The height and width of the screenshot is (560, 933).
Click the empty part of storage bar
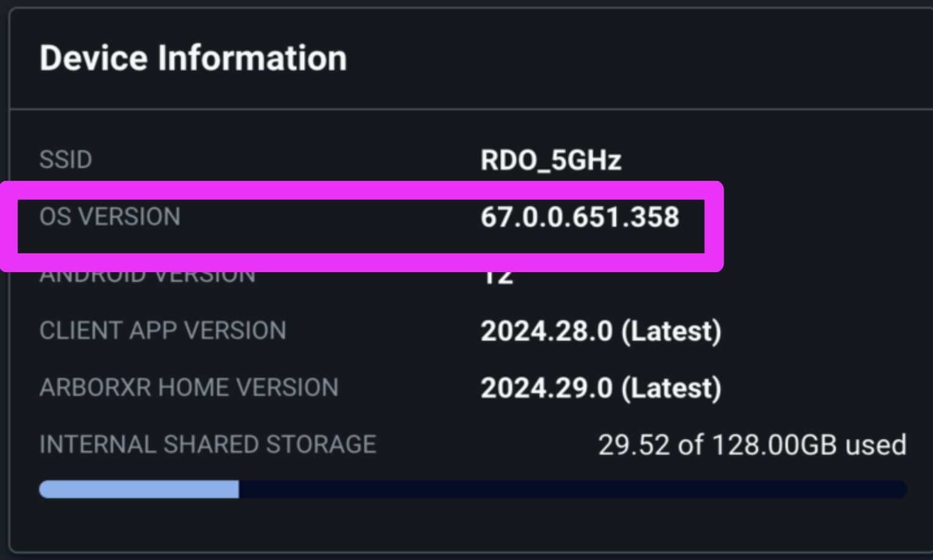[x=572, y=489]
